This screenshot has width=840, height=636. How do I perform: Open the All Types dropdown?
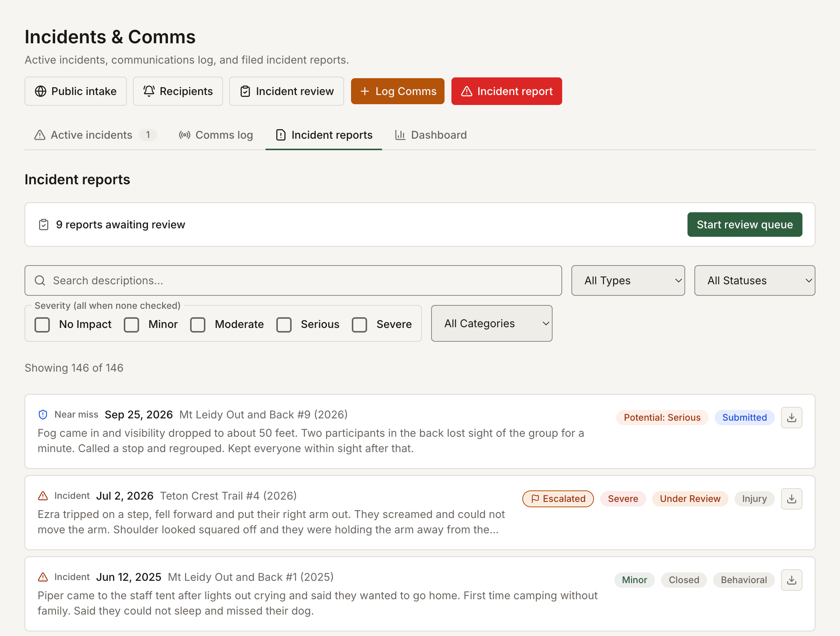click(x=628, y=280)
